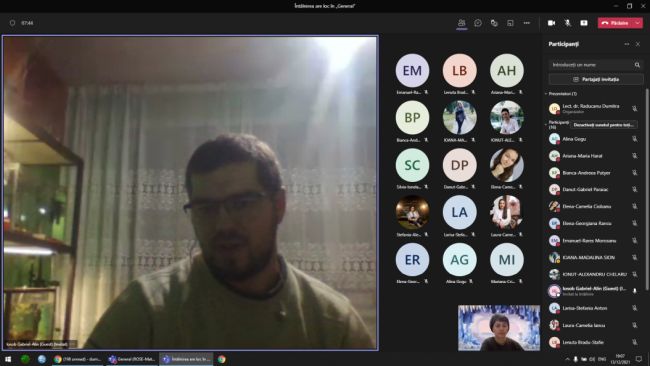Toggle the microphone mute button
Viewport: 650px width, 366px height.
click(x=568, y=23)
